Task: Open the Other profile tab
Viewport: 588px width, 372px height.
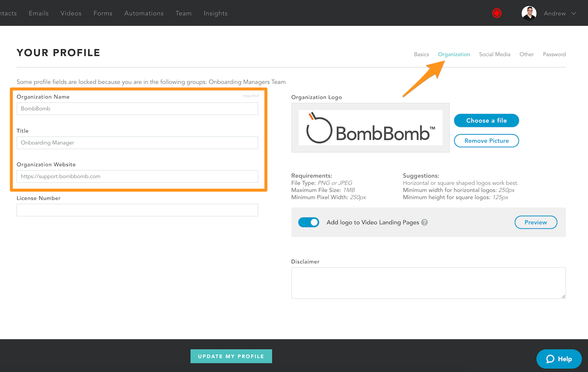Action: pyautogui.click(x=527, y=54)
